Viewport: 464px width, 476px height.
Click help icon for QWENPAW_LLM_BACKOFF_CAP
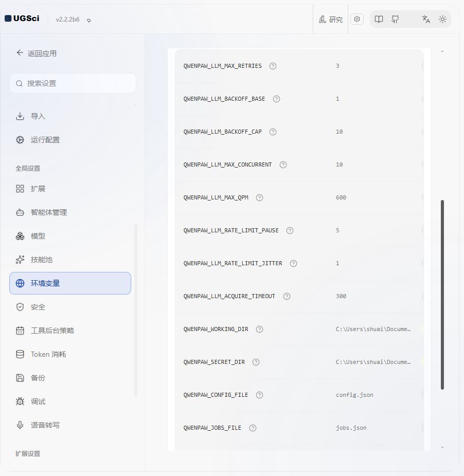273,132
